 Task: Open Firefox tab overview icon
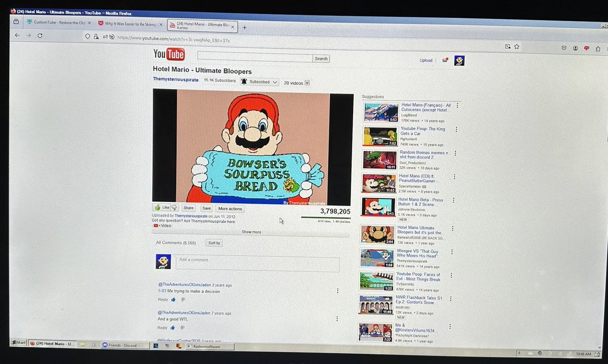pos(16,22)
